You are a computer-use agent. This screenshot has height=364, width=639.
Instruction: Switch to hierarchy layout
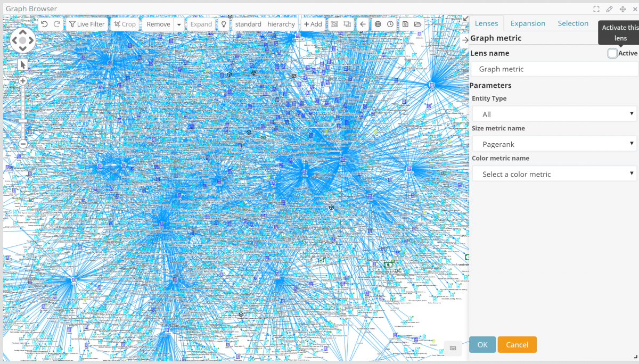pos(281,24)
